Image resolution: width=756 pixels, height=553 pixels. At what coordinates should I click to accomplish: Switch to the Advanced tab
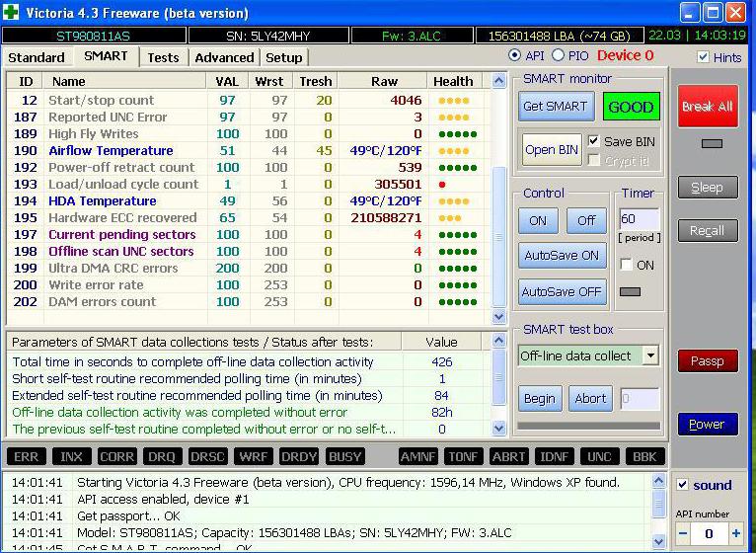(x=224, y=57)
